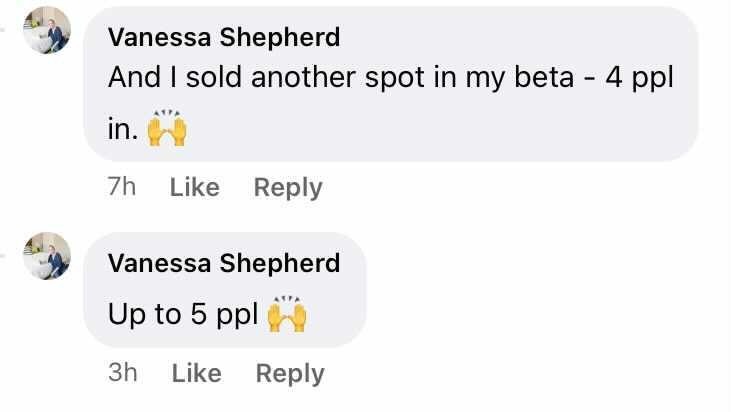
Task: Click the 3h timestamp
Action: [x=122, y=373]
